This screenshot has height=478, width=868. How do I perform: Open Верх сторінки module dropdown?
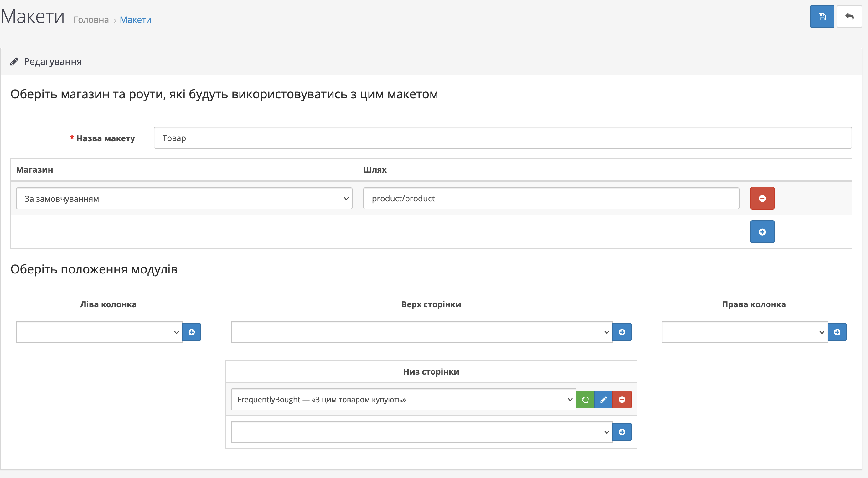pyautogui.click(x=422, y=332)
